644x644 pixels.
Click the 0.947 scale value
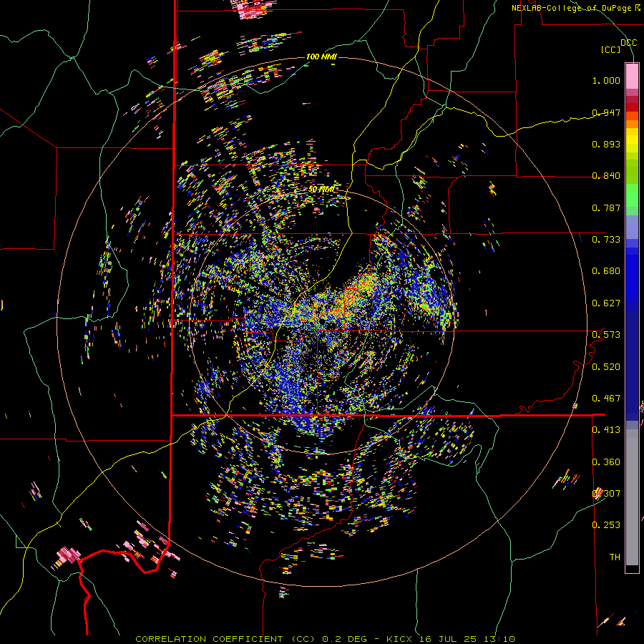click(x=606, y=112)
